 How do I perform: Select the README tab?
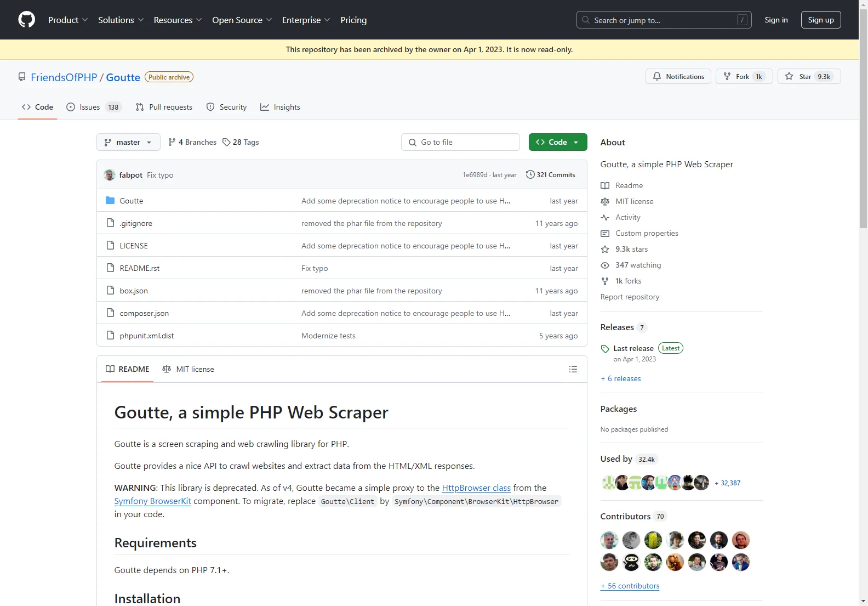127,369
